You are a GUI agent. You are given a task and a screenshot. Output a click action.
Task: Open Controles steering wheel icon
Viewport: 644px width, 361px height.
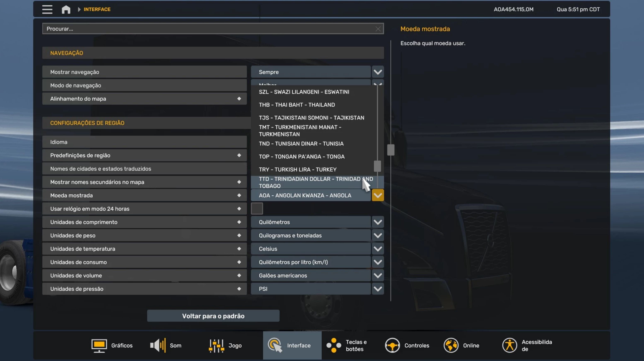tap(392, 345)
